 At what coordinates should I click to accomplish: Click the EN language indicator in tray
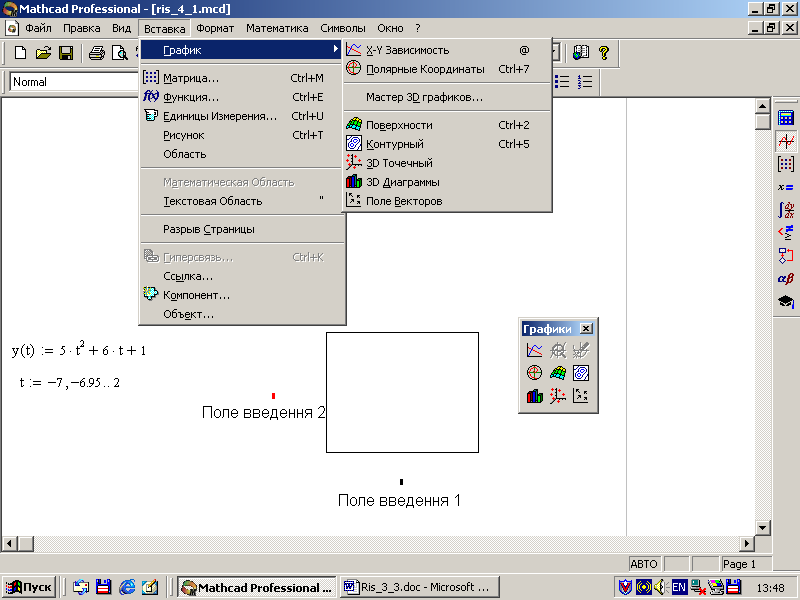679,588
